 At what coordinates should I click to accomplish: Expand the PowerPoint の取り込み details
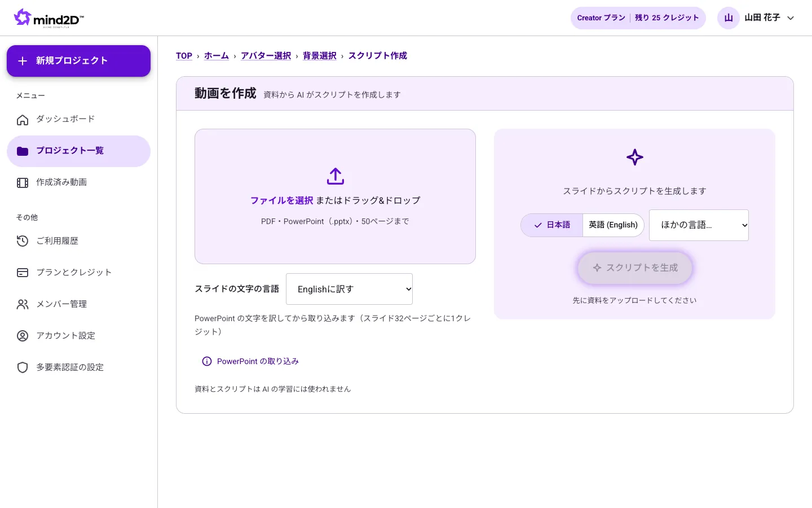tap(250, 361)
